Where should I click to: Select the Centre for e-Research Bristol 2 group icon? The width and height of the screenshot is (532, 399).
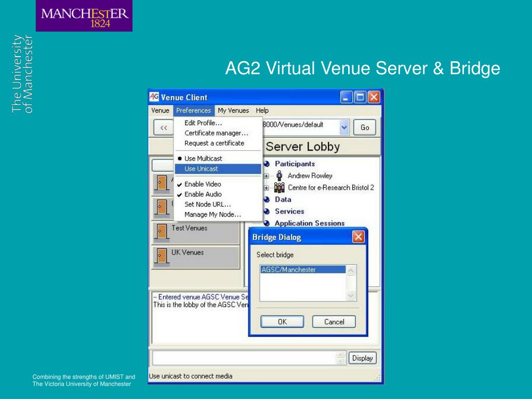(x=279, y=187)
